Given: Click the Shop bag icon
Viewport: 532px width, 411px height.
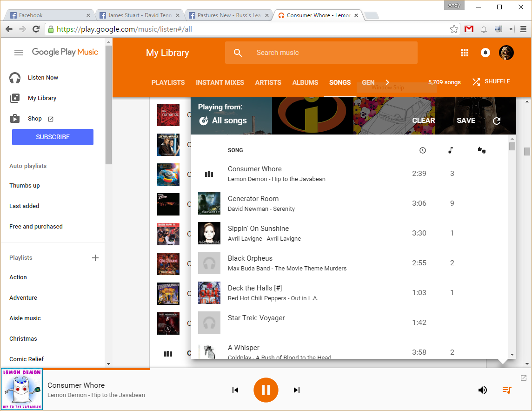Looking at the screenshot, I should (15, 119).
